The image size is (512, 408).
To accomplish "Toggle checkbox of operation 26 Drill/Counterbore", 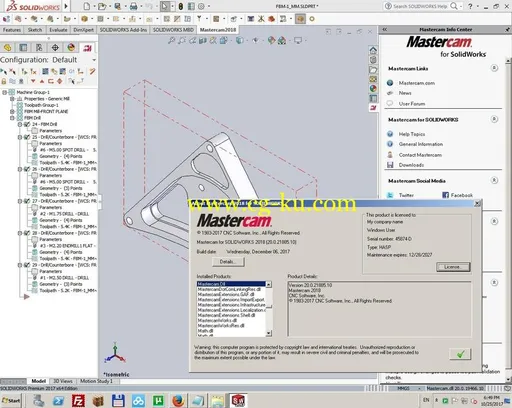I will [27, 169].
